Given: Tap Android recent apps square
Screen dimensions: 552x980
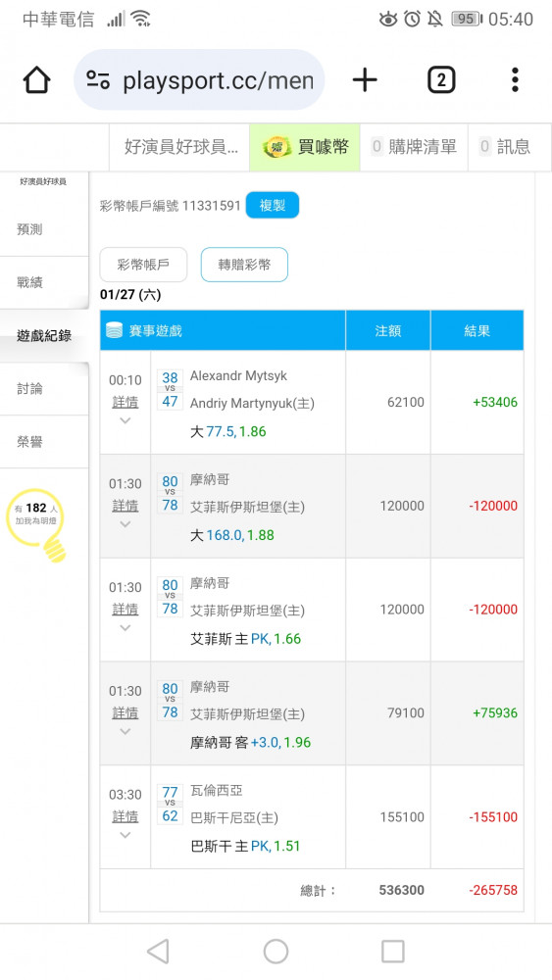Looking at the screenshot, I should [x=392, y=952].
